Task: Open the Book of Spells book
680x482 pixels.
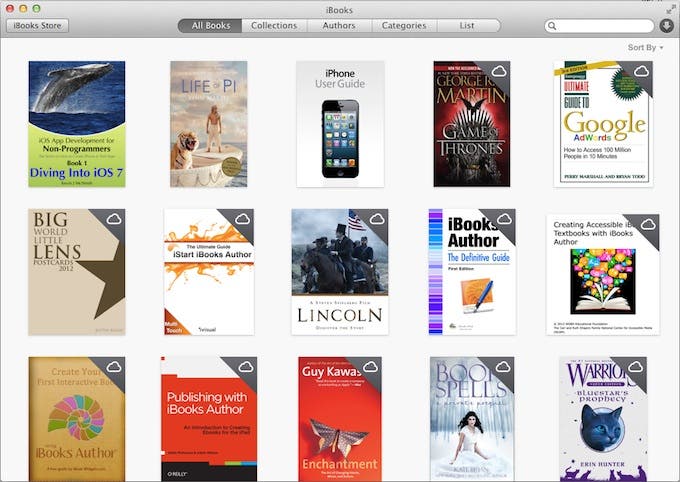Action: (x=472, y=419)
